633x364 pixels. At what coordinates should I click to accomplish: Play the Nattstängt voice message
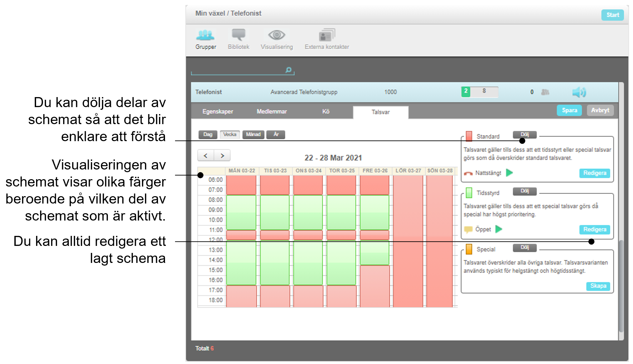coord(509,173)
